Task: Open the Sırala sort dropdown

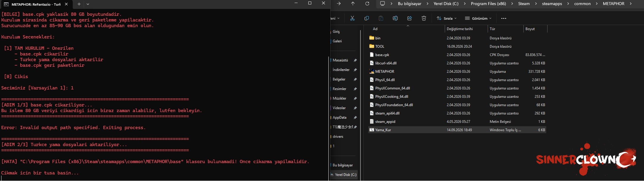Action: point(447,18)
